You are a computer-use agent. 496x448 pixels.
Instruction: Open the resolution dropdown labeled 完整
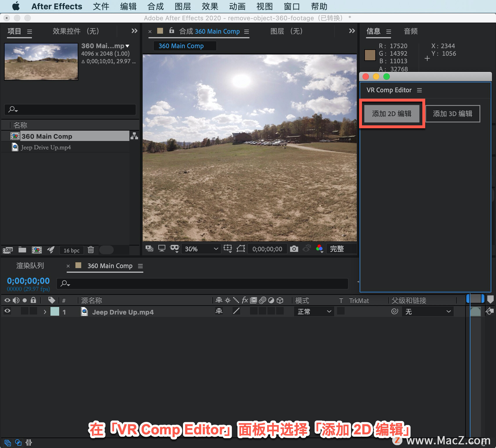click(342, 249)
